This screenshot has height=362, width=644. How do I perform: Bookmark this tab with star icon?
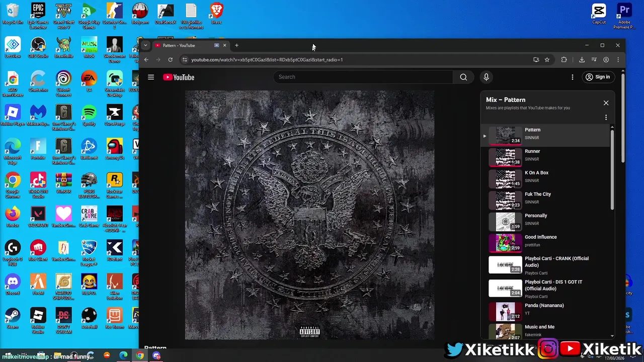click(547, 60)
